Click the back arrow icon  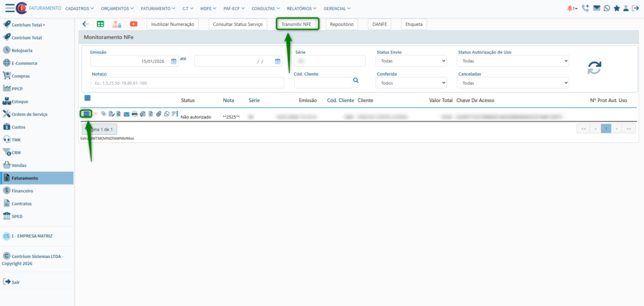(86, 24)
